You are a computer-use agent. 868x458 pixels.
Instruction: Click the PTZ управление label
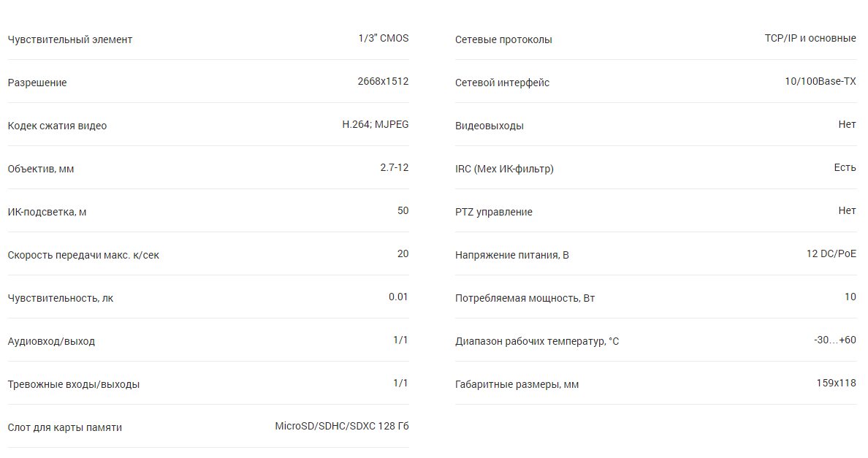(x=494, y=212)
